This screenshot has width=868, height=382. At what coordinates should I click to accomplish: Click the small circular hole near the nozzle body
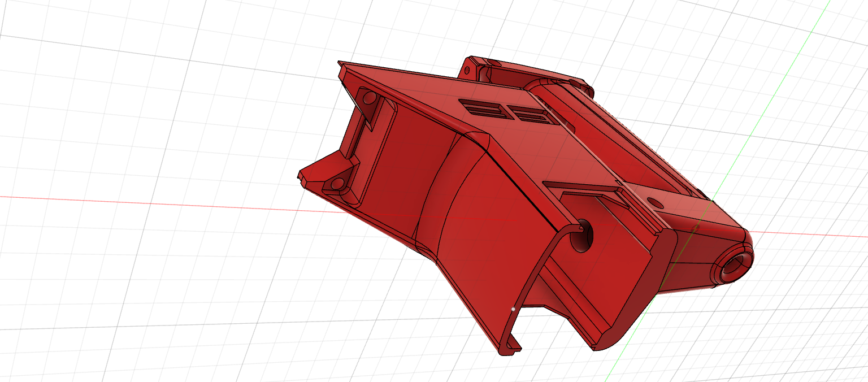pyautogui.click(x=655, y=202)
